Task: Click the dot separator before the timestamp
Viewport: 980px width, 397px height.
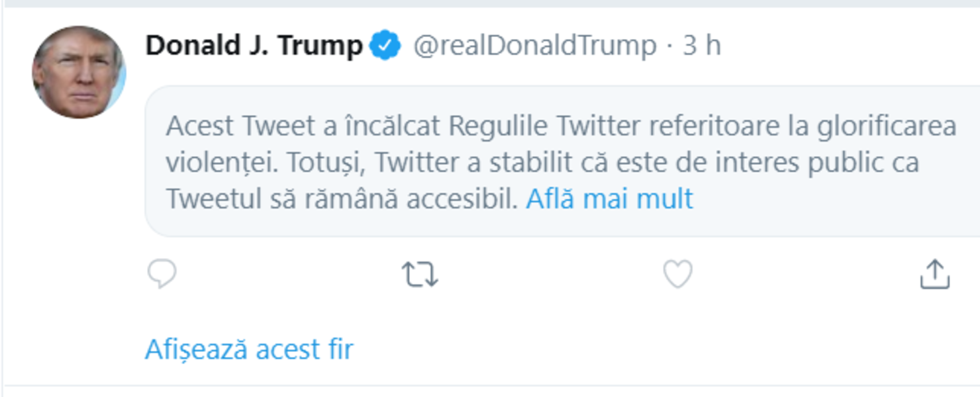Action: 669,46
